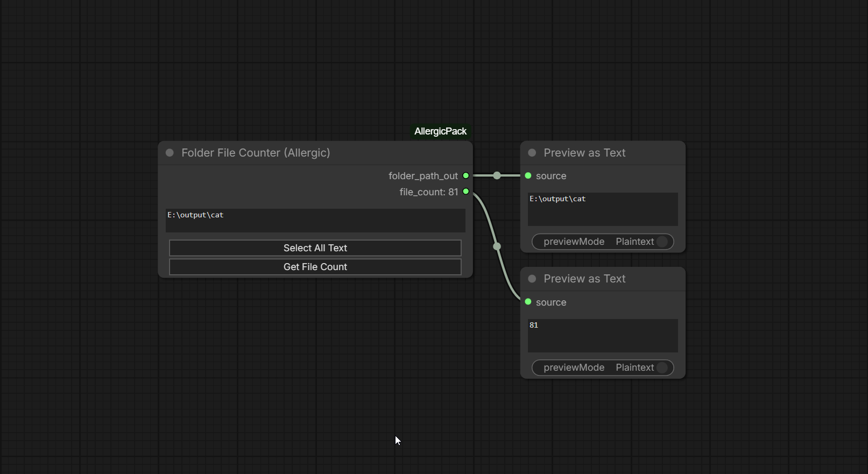The image size is (868, 474).
Task: Click the link midpoint dot on file_count wire
Action: [x=497, y=246]
